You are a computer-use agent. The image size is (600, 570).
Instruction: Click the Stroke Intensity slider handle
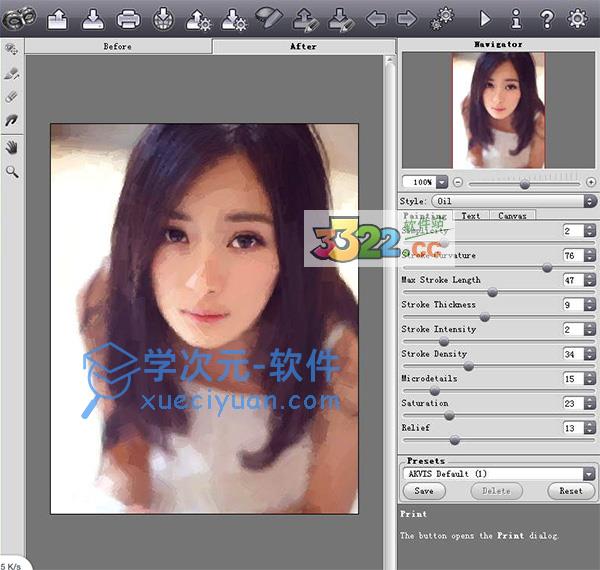444,341
